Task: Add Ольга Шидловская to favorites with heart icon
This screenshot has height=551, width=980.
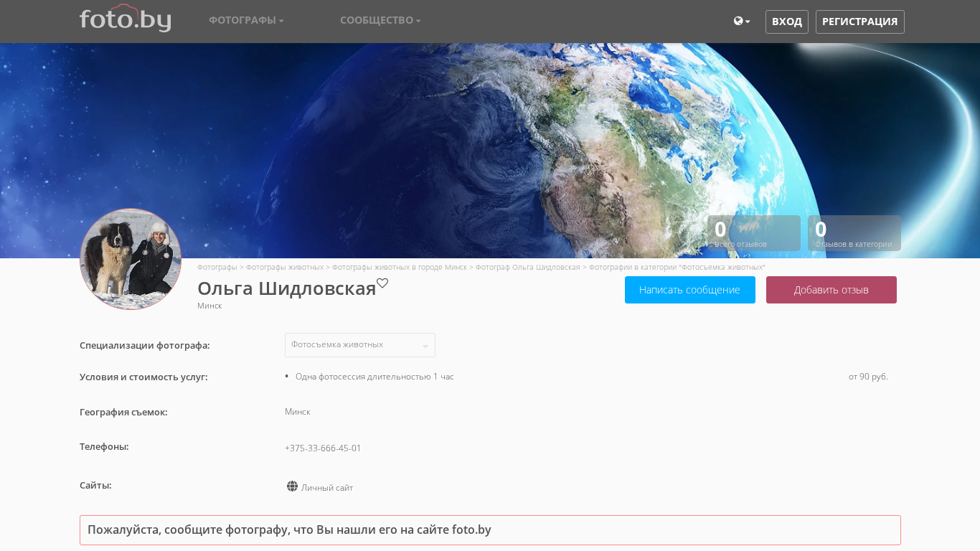Action: 382,283
